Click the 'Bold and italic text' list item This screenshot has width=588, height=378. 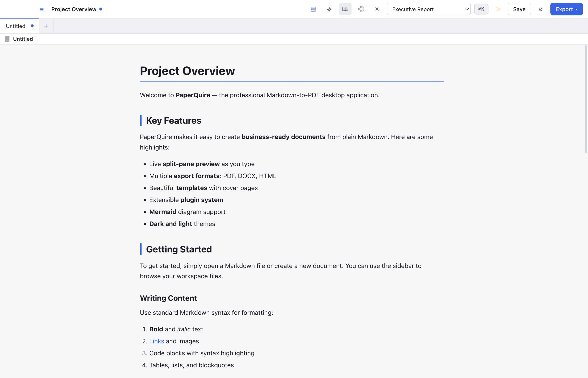[176, 329]
